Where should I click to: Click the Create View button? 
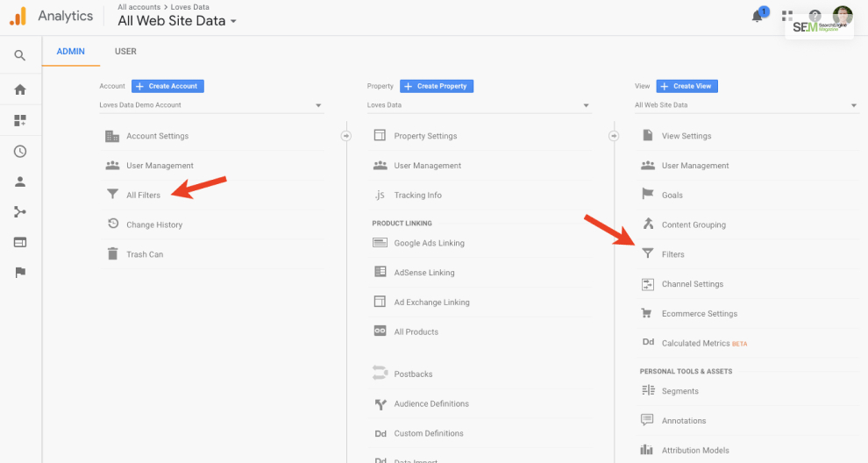point(687,86)
